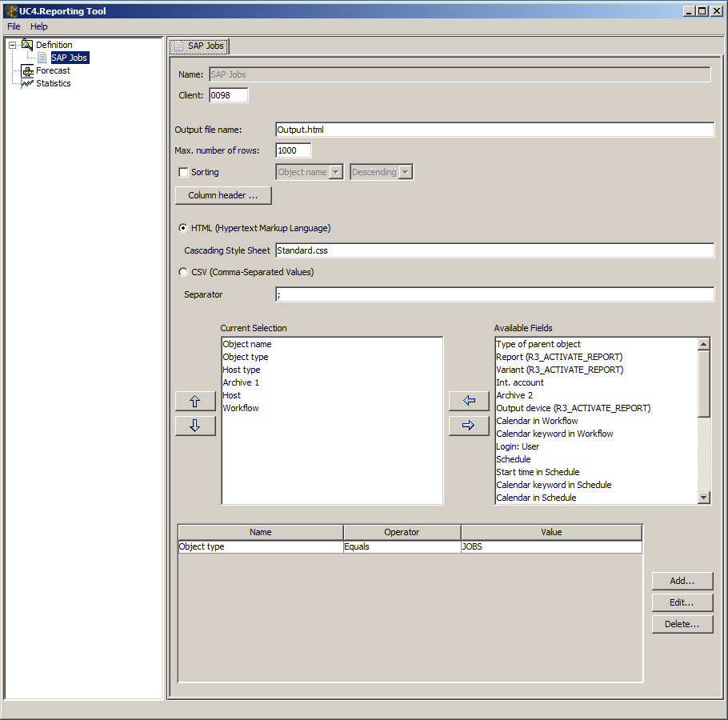Open the File menu
728x720 pixels.
click(14, 26)
